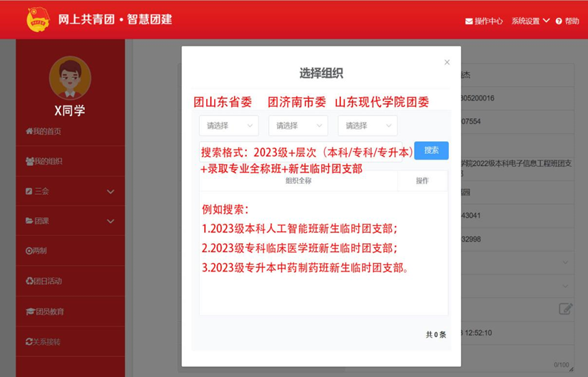Click 网上共青团·智慧团建 title
Image resolution: width=588 pixels, height=377 pixels.
point(115,19)
